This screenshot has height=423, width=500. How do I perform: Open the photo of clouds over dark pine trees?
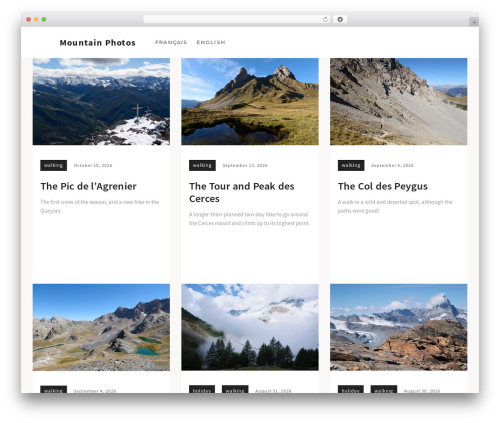tap(250, 327)
